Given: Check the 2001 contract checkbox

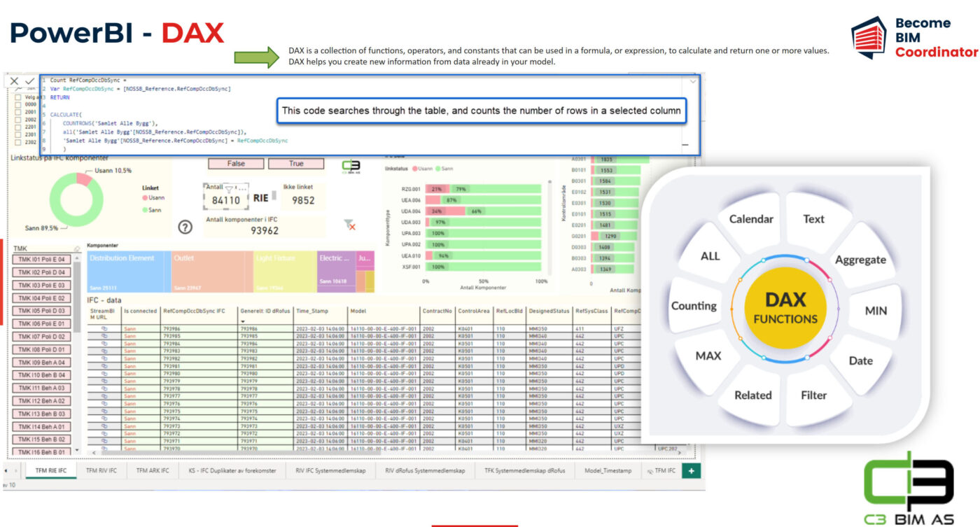Looking at the screenshot, I should [x=19, y=111].
